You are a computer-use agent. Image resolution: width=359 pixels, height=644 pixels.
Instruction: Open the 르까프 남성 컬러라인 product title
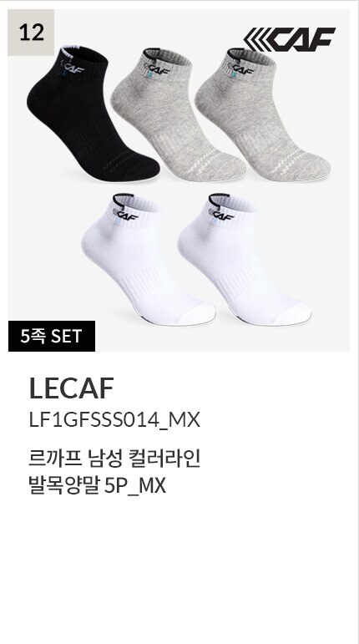pyautogui.click(x=114, y=459)
